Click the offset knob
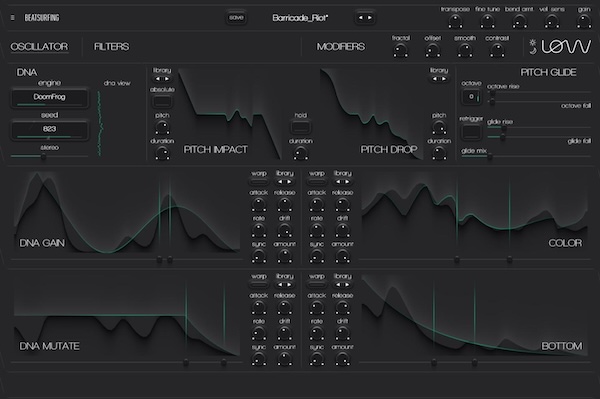 pos(433,50)
